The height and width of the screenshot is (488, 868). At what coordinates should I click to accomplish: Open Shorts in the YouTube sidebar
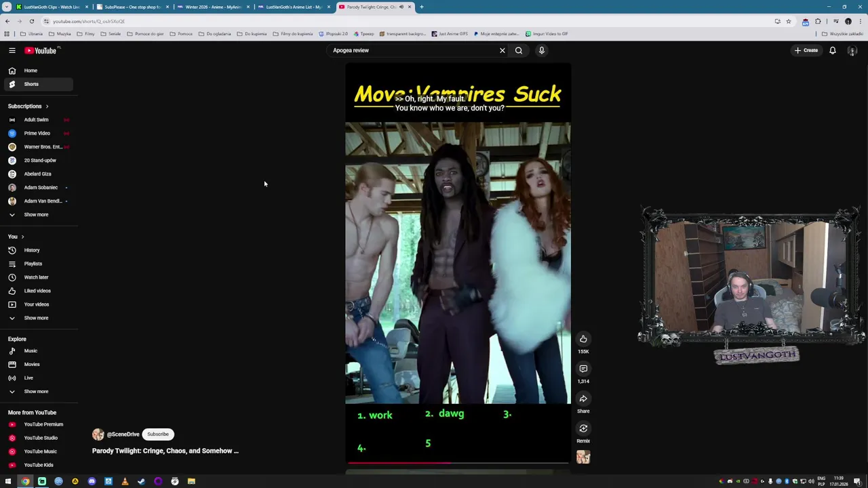(38, 84)
